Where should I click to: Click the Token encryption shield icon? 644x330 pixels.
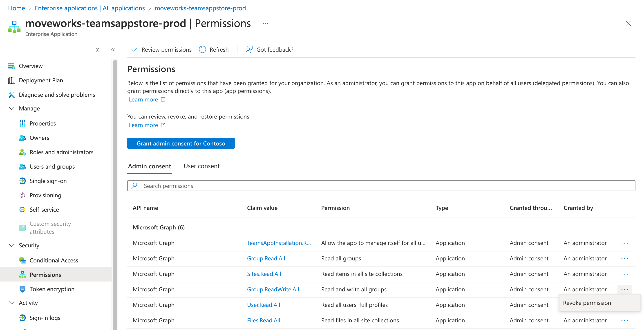[22, 289]
